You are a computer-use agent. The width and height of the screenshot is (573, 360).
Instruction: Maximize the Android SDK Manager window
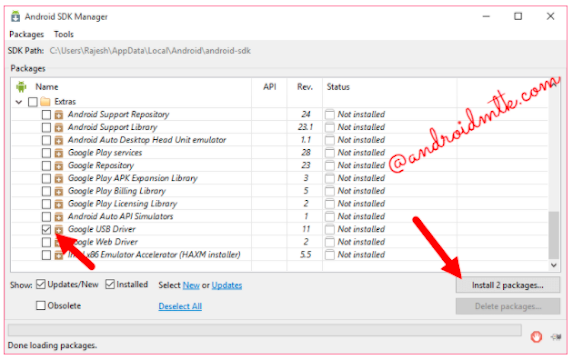(x=518, y=16)
